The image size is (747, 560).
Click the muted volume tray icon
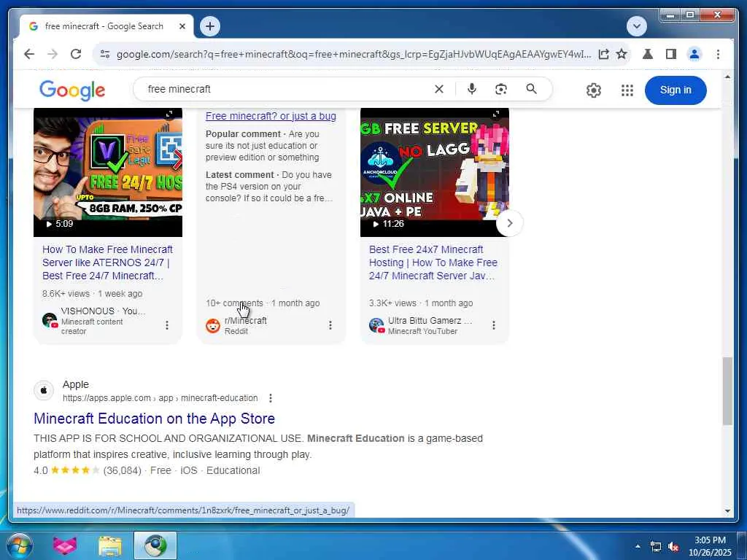[673, 546]
